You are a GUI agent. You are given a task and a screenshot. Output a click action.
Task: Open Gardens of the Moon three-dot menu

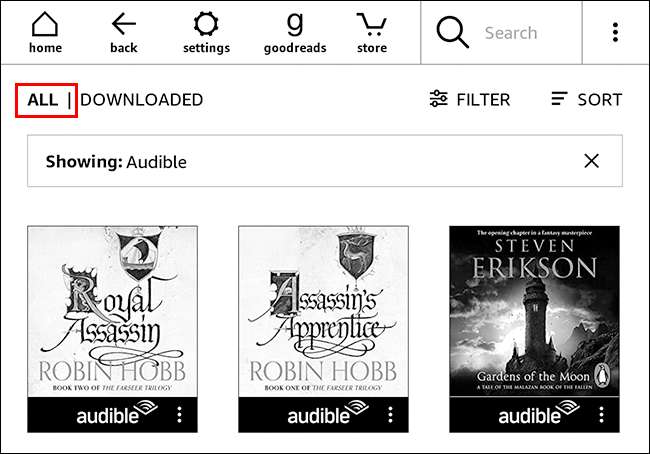601,415
